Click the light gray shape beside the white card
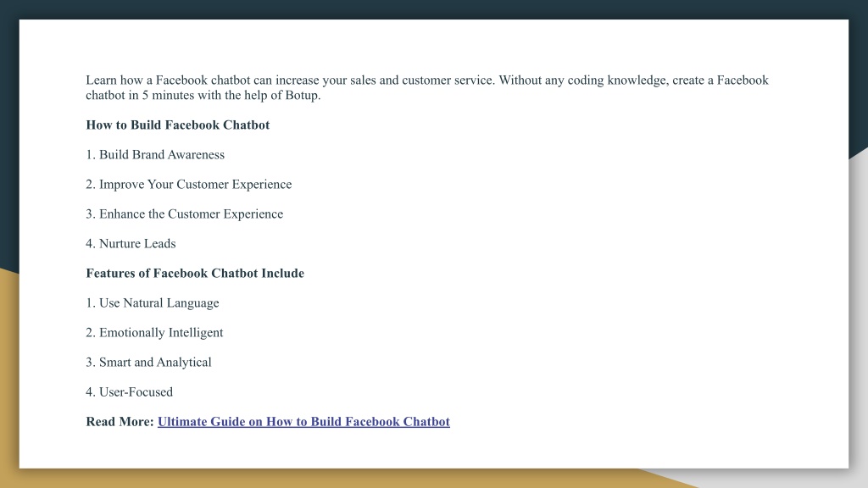Screen dimensions: 868x488 point(858,310)
